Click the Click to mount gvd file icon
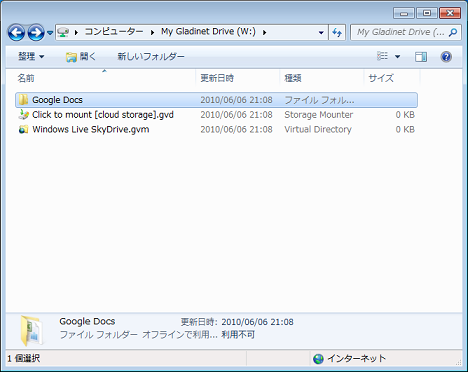Image resolution: width=468 pixels, height=372 pixels. [23, 114]
